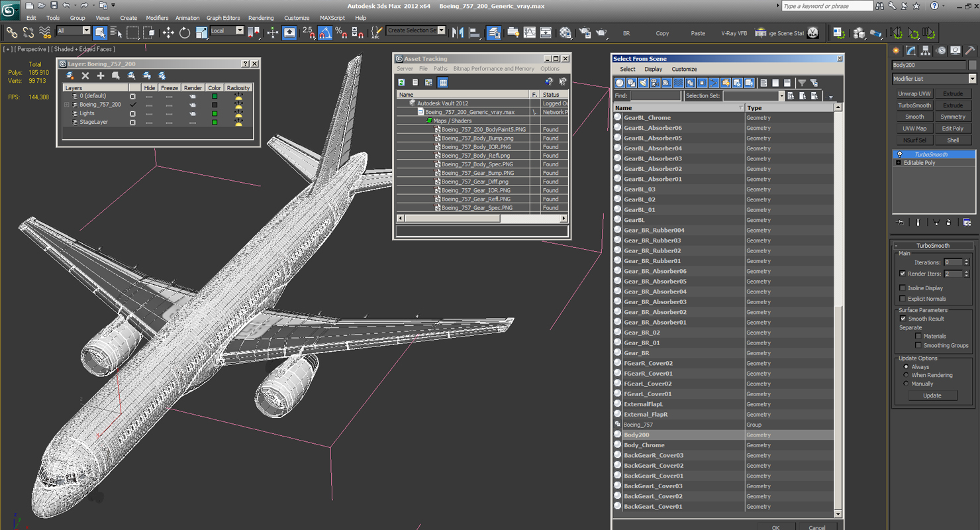Image resolution: width=980 pixels, height=530 pixels.
Task: Activate Select and Rotate tool
Action: click(x=185, y=32)
